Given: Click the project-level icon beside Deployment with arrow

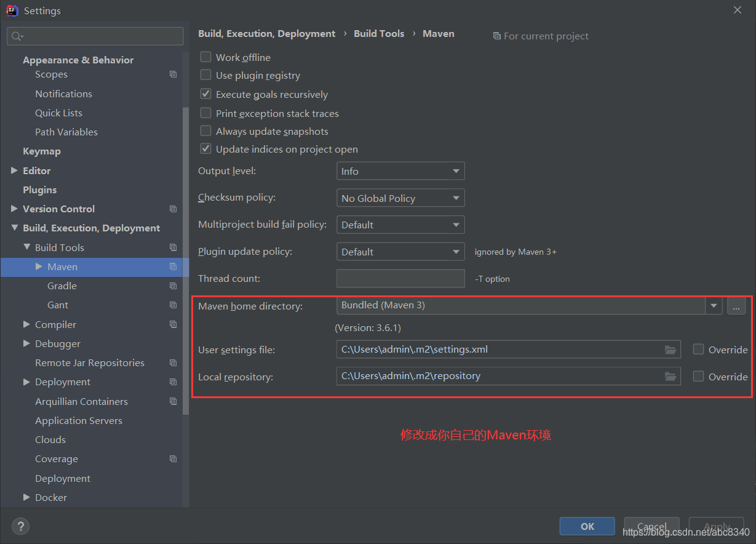Looking at the screenshot, I should (173, 382).
